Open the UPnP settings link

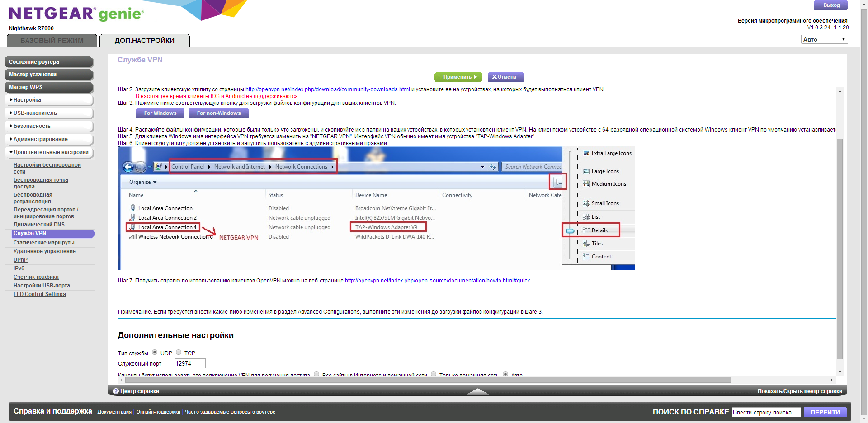20,260
